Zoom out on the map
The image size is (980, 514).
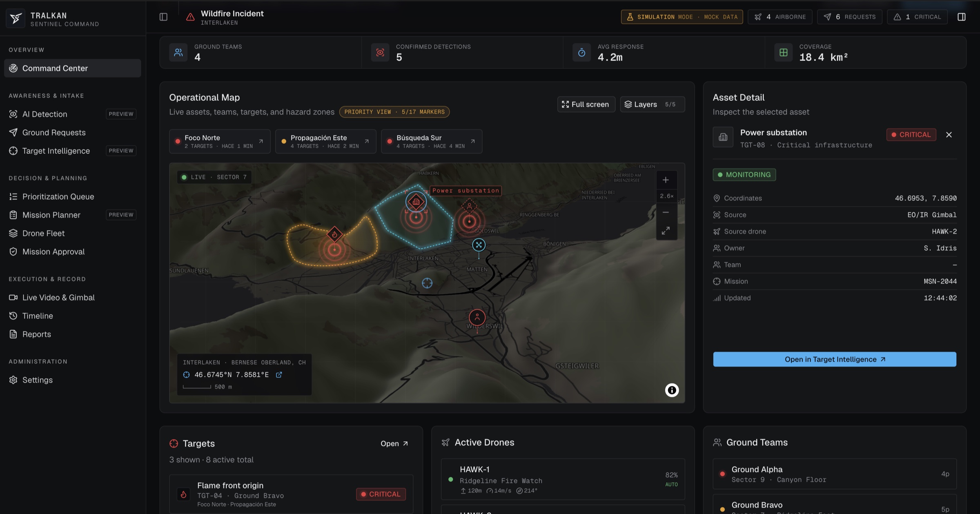(x=666, y=212)
